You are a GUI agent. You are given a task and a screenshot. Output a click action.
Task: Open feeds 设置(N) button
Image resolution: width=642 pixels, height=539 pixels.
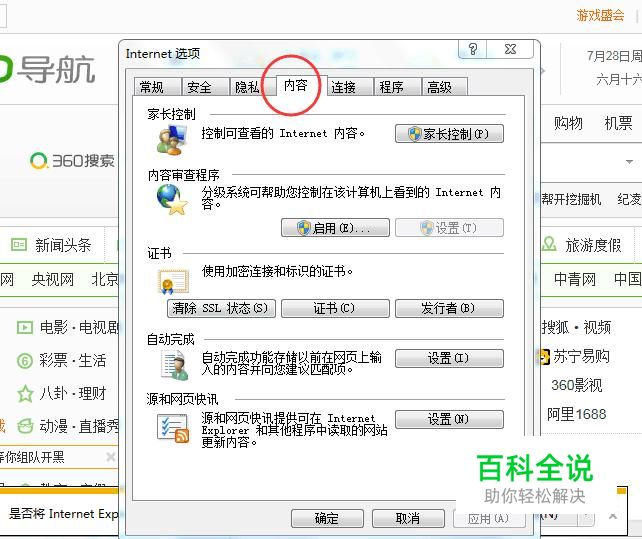[449, 419]
